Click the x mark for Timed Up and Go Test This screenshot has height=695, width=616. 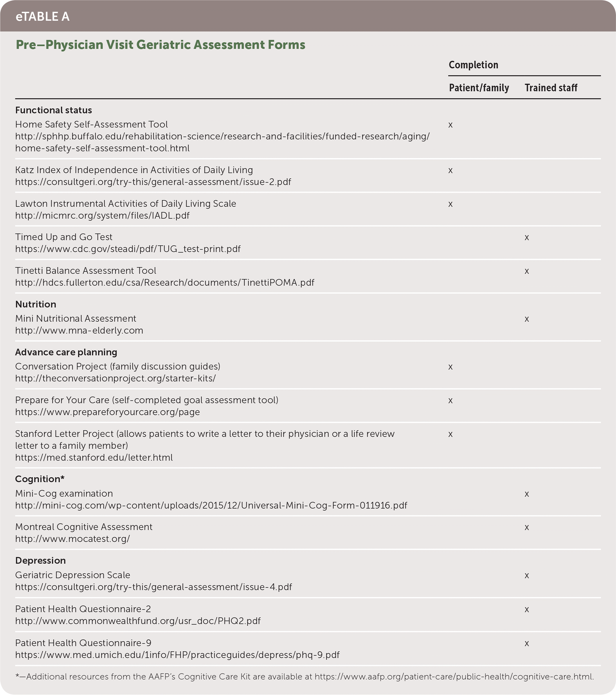(x=527, y=238)
